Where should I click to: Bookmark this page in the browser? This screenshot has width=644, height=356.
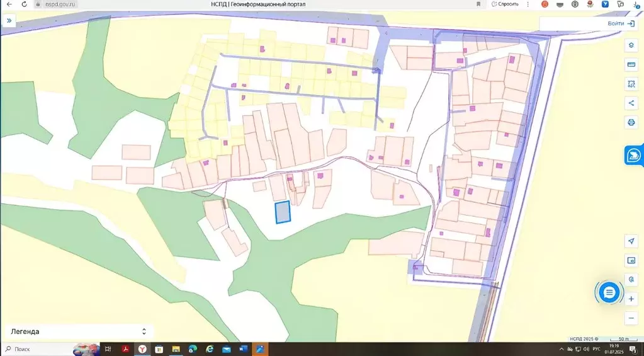click(478, 4)
